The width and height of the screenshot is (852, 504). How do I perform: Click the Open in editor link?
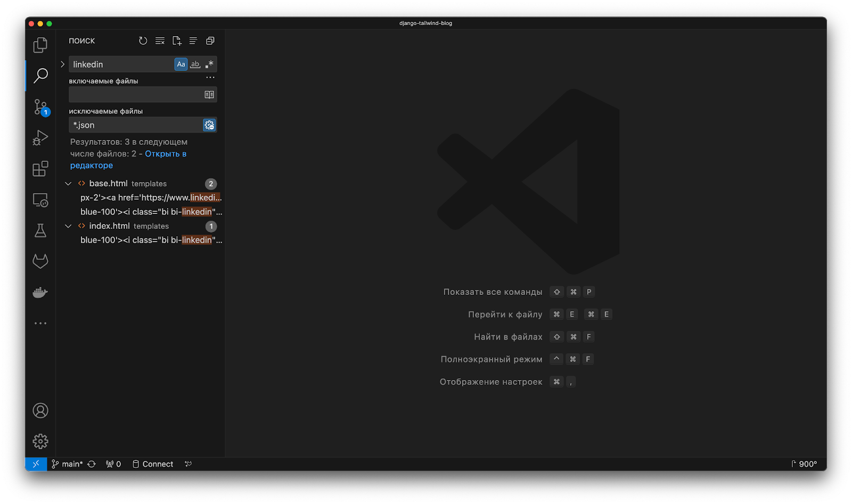coord(128,160)
